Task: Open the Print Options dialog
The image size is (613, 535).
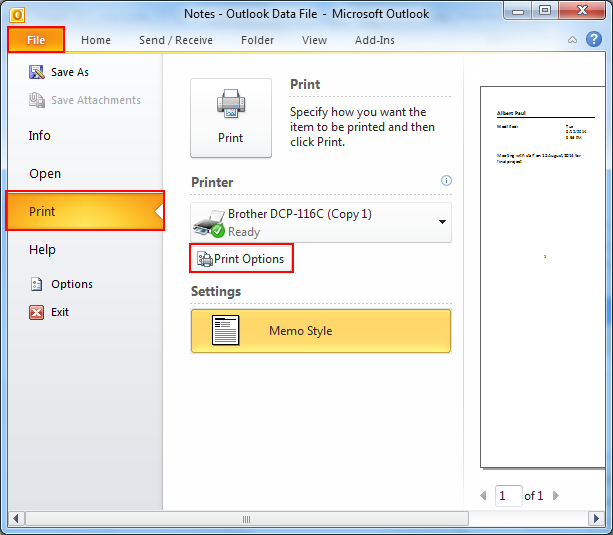Action: click(241, 259)
